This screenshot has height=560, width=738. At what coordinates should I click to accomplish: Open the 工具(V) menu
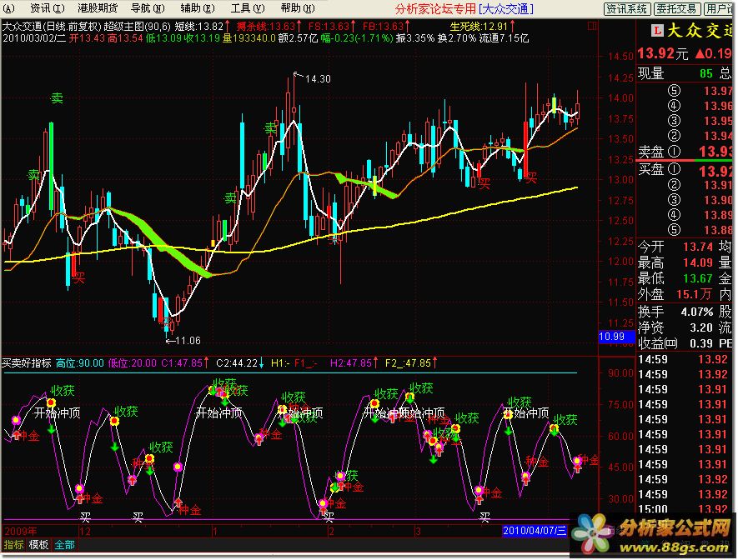[248, 8]
